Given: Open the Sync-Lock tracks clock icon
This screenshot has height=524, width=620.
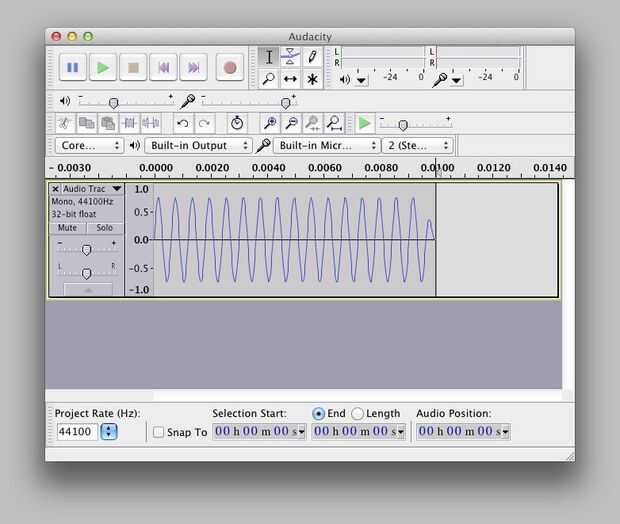Looking at the screenshot, I should [x=237, y=123].
